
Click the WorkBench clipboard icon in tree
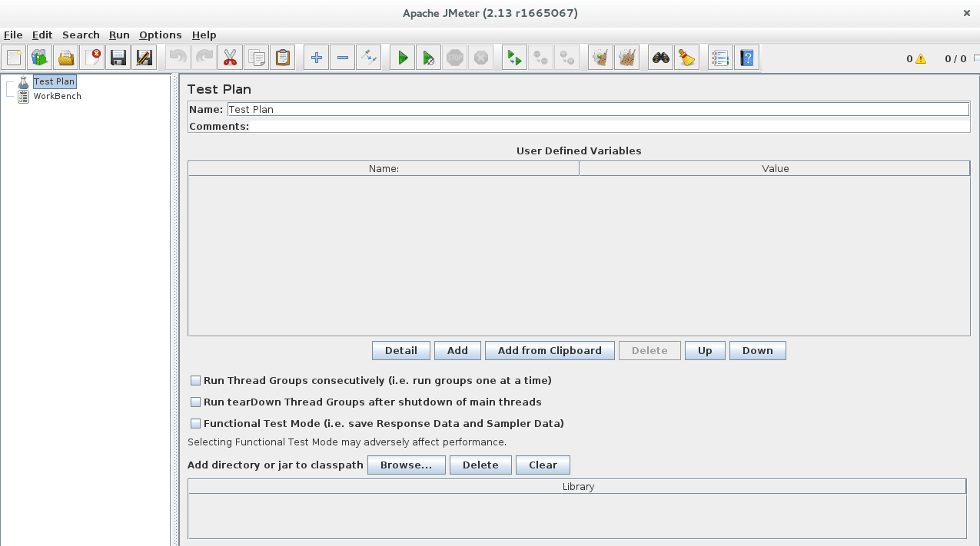point(24,96)
